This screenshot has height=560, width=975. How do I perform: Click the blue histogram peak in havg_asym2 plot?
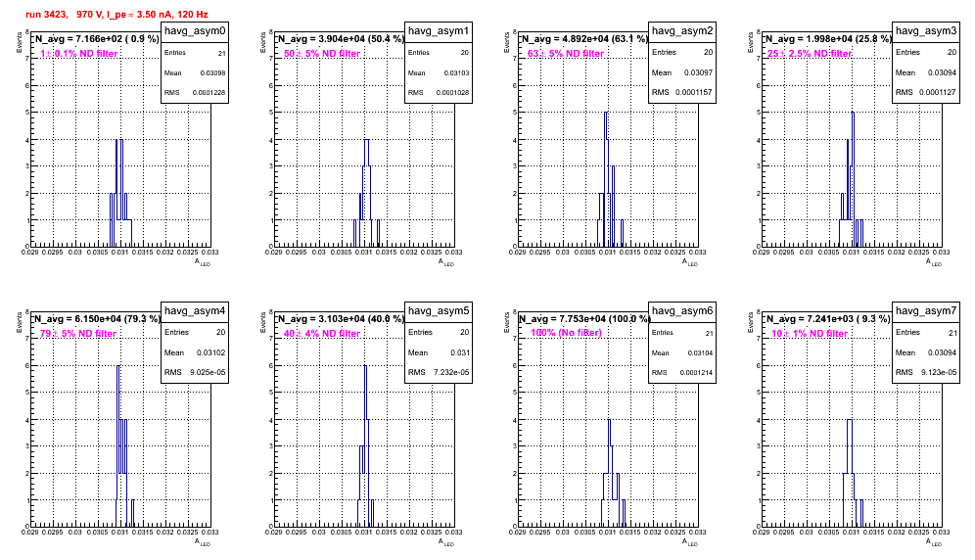point(606,114)
